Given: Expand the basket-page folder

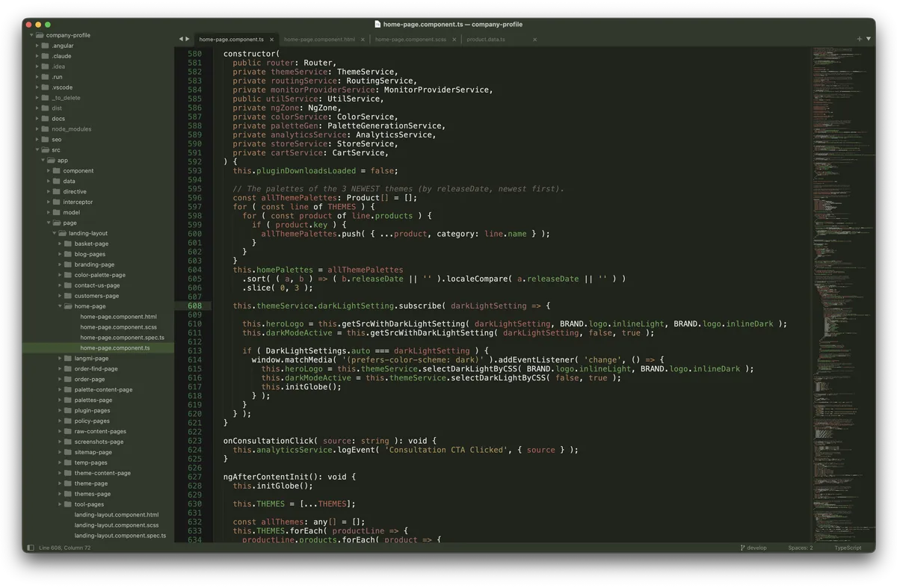Looking at the screenshot, I should (x=60, y=244).
